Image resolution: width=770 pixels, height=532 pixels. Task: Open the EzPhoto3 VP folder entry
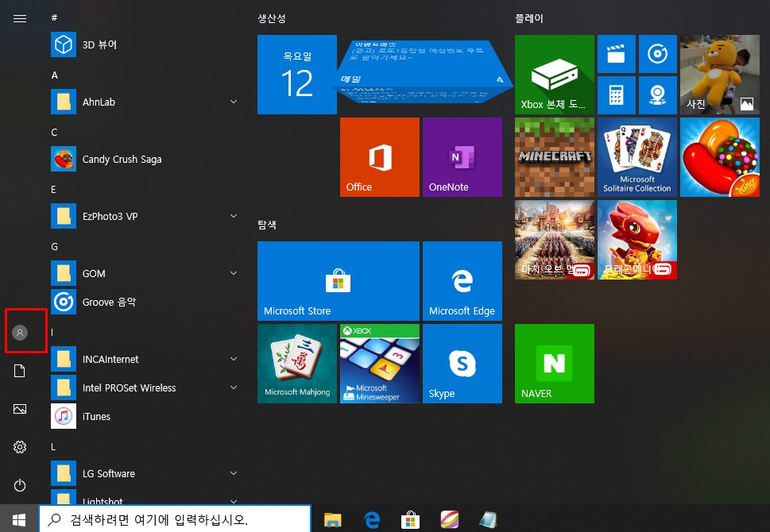click(145, 216)
